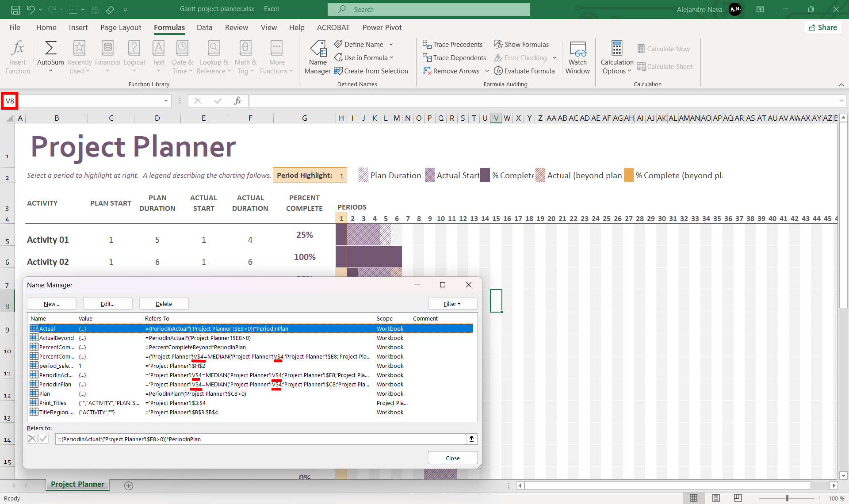Click the zoom slider handle
Viewport: 849px width, 504px height.
pos(787,498)
